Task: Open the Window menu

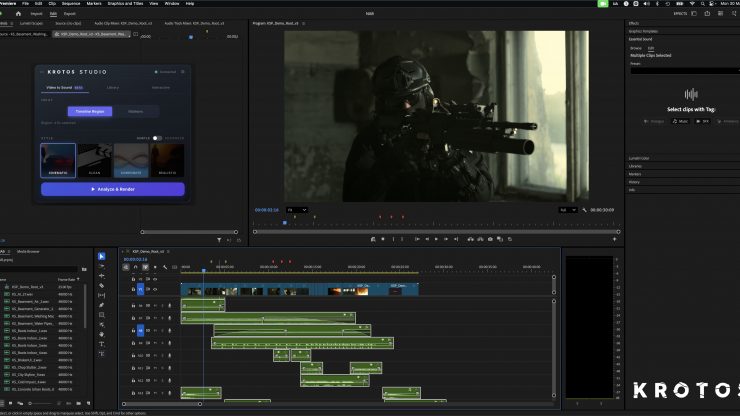Action: (172, 3)
